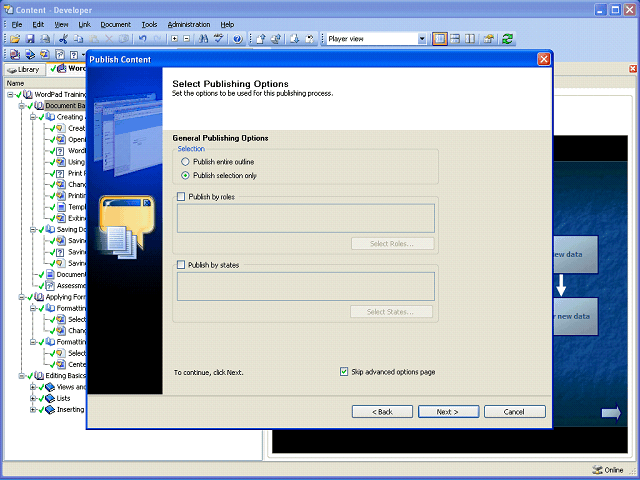This screenshot has height=480, width=640.
Task: Click the Expand (plus) toolbar icon
Action: (174, 39)
